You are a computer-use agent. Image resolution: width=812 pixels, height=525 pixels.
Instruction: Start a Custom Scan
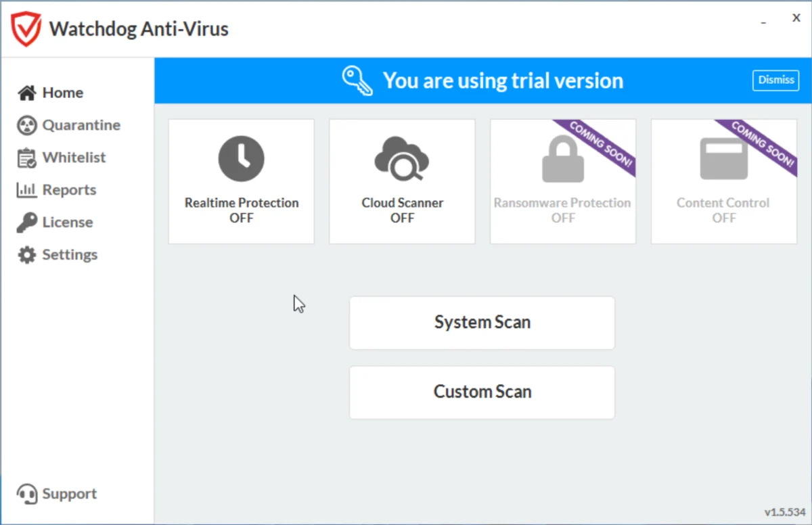[482, 392]
